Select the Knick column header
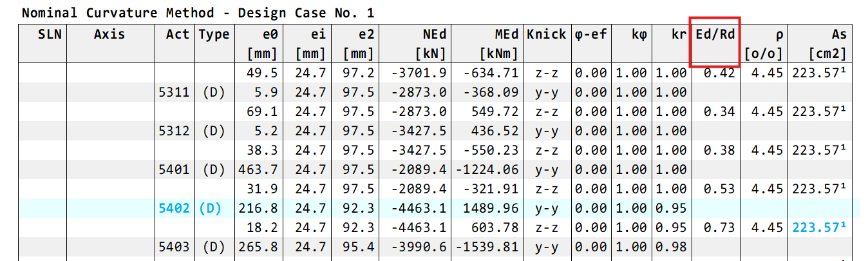Screen dimensions: 868x261 pyautogui.click(x=546, y=35)
